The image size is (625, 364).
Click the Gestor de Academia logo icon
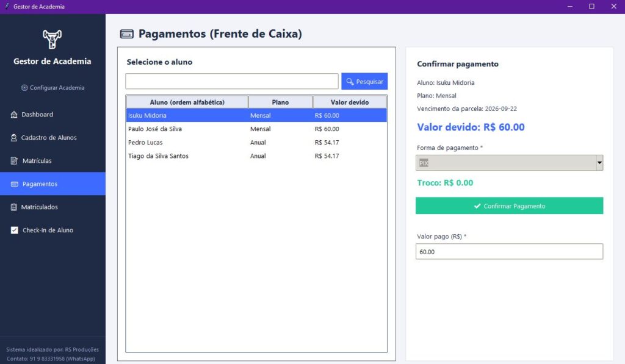(x=52, y=39)
